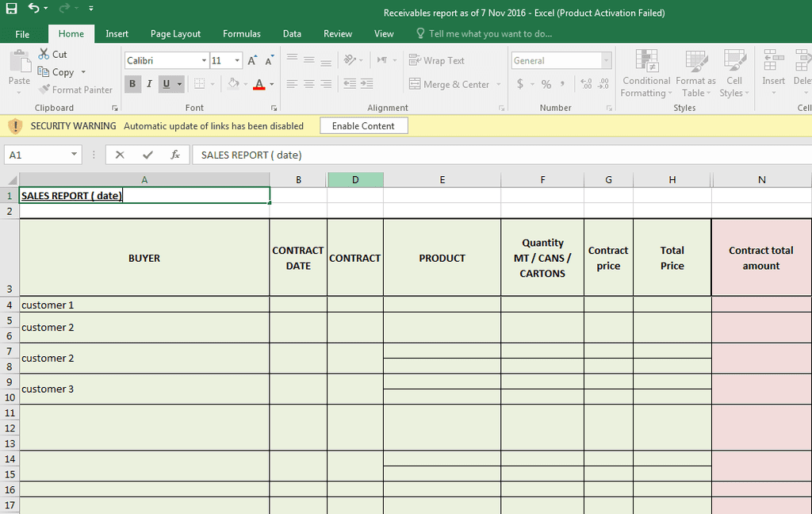Viewport: 812px width, 514px height.
Task: Open Conditional Formatting options
Action: click(x=646, y=73)
